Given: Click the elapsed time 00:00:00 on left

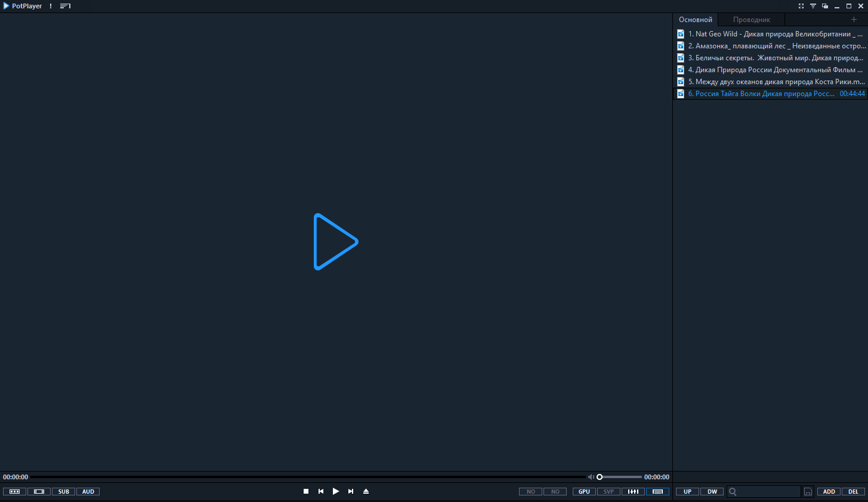Looking at the screenshot, I should click(16, 477).
